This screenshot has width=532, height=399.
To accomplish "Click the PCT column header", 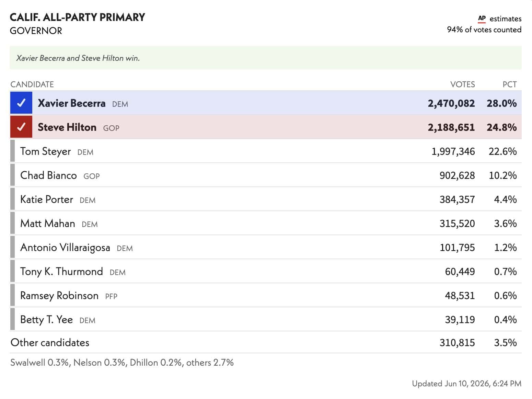I will click(x=509, y=84).
